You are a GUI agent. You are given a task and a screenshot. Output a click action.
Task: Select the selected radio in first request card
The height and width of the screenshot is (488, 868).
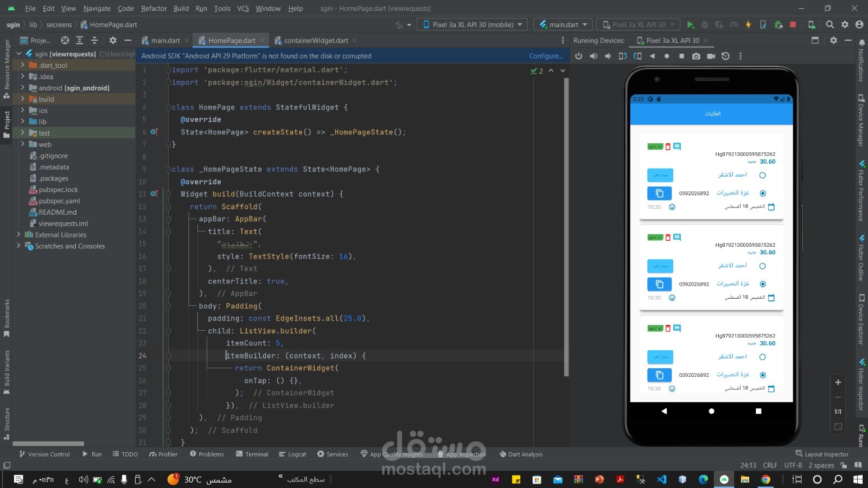click(x=763, y=193)
